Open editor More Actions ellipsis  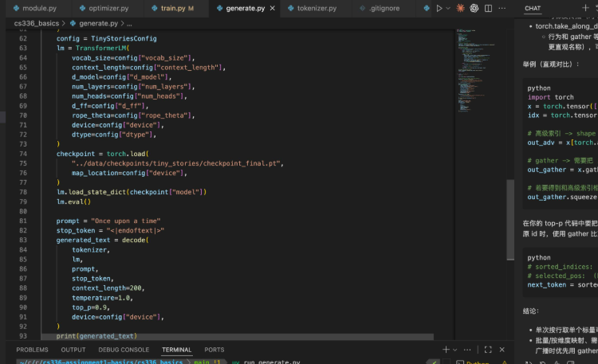[x=502, y=8]
